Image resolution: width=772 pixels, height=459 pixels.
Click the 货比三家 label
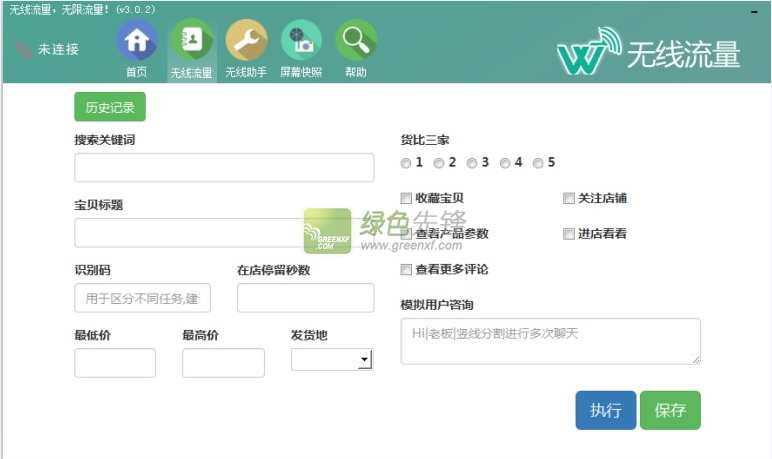[x=425, y=140]
